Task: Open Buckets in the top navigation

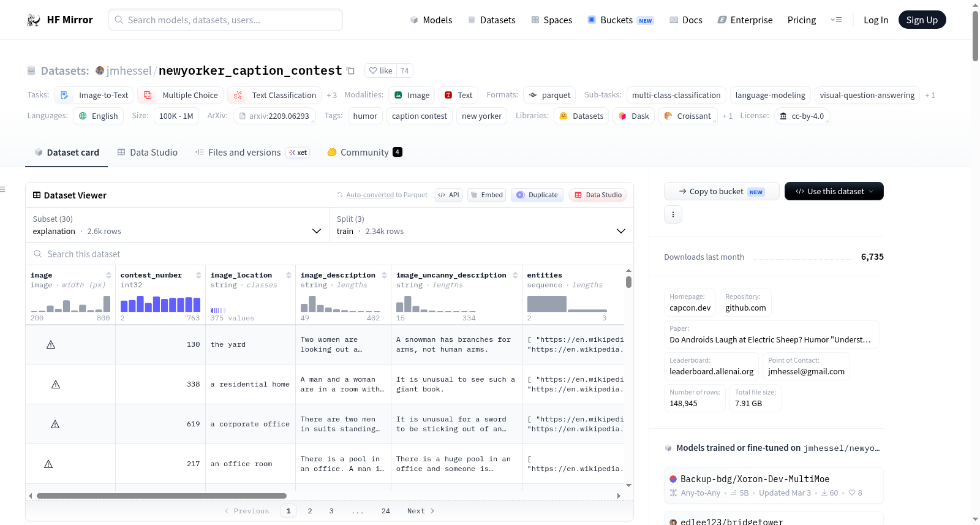Action: point(620,20)
